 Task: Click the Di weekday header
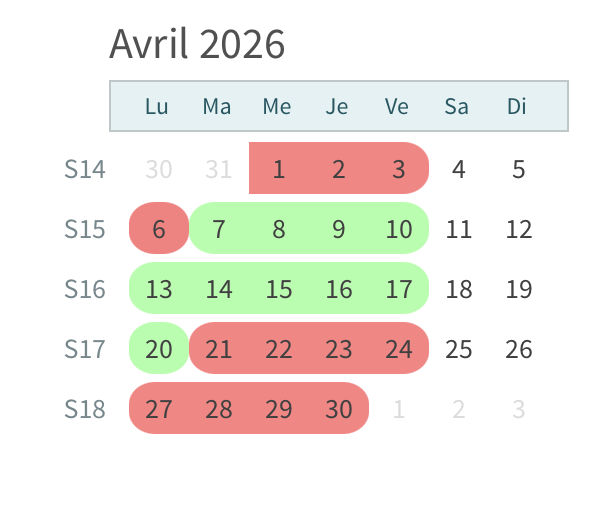(x=517, y=106)
